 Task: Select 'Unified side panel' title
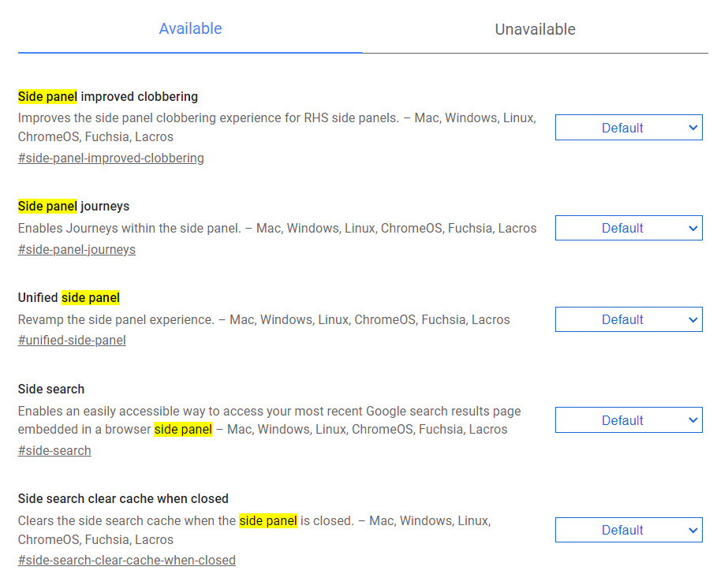point(69,297)
